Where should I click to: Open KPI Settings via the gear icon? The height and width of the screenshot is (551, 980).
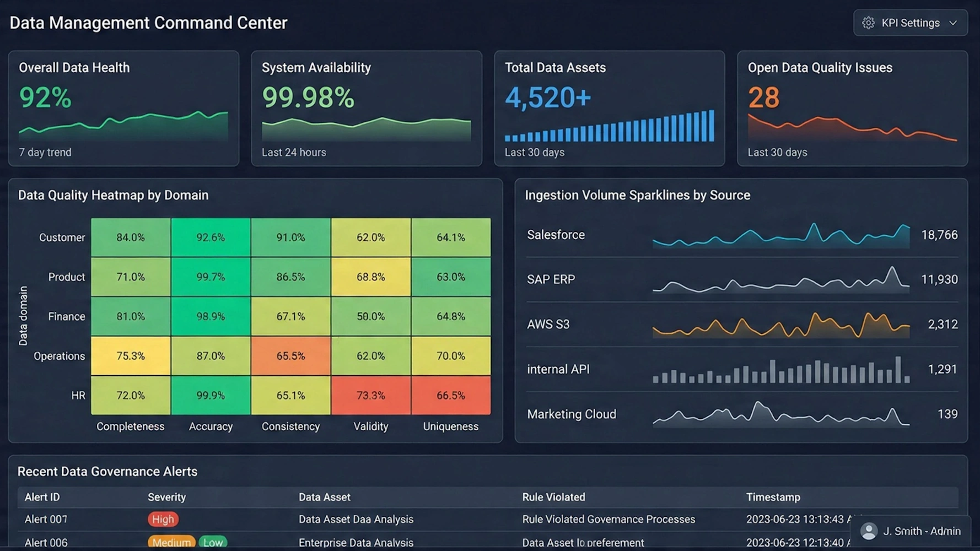coord(869,23)
